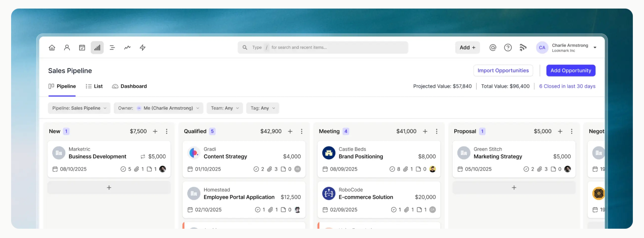Switch to the Pipeline view tab
This screenshot has height=238, width=644.
pyautogui.click(x=62, y=86)
